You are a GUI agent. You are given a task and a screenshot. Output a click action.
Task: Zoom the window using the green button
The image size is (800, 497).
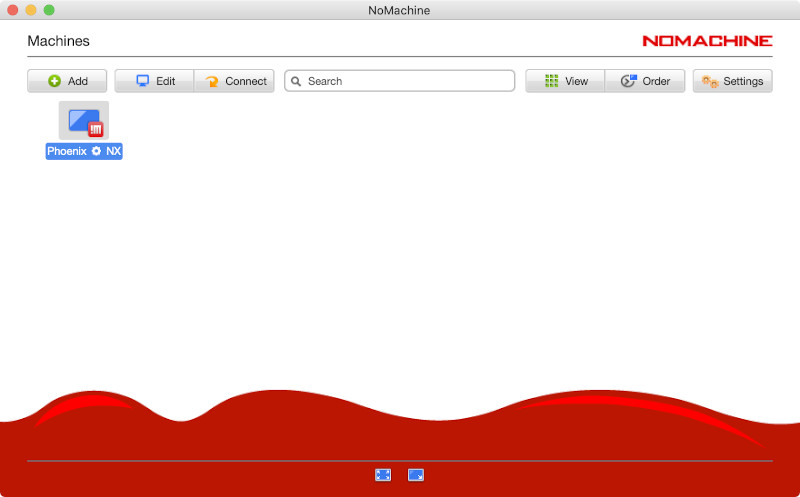click(49, 10)
